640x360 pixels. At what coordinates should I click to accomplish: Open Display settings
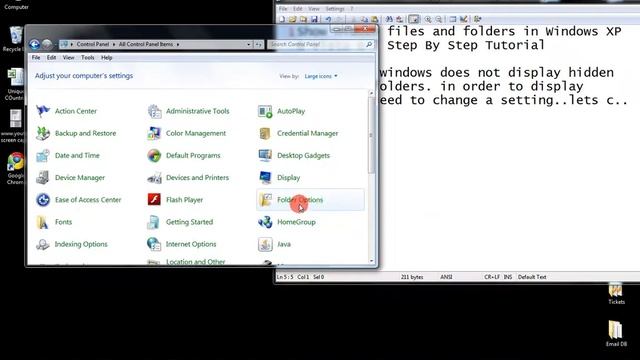click(279, 178)
